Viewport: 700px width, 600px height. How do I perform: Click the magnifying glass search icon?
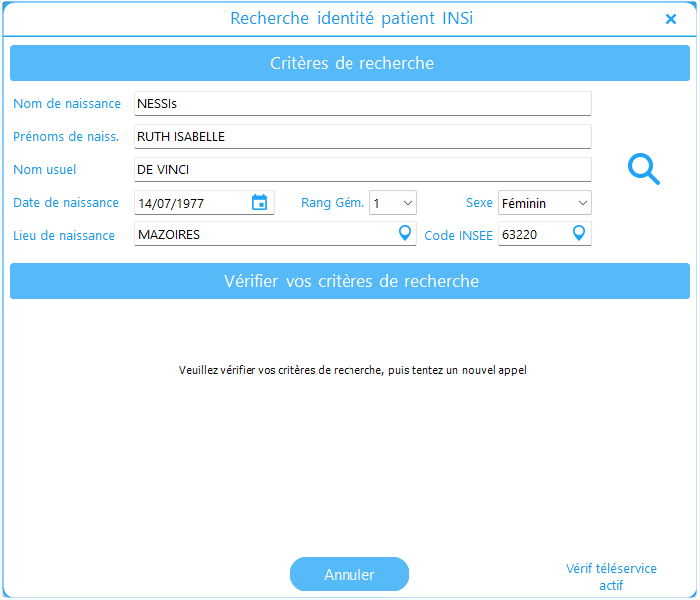click(643, 169)
